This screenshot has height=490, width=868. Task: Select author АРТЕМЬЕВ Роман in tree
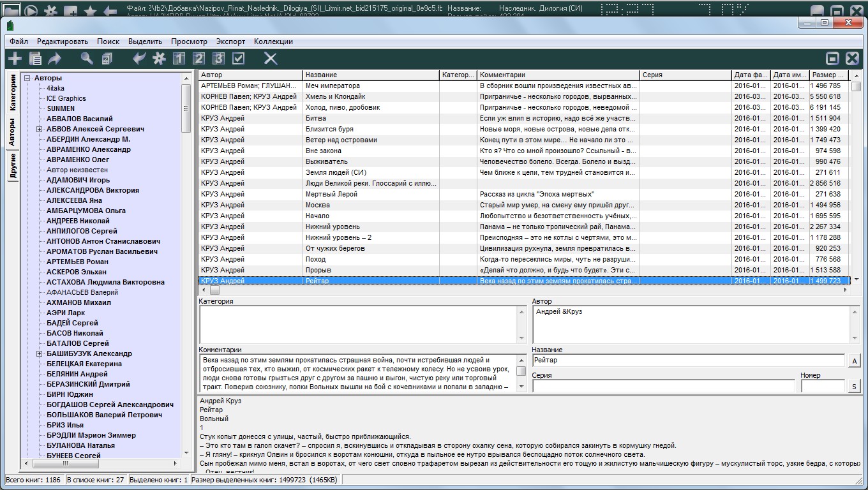77,262
